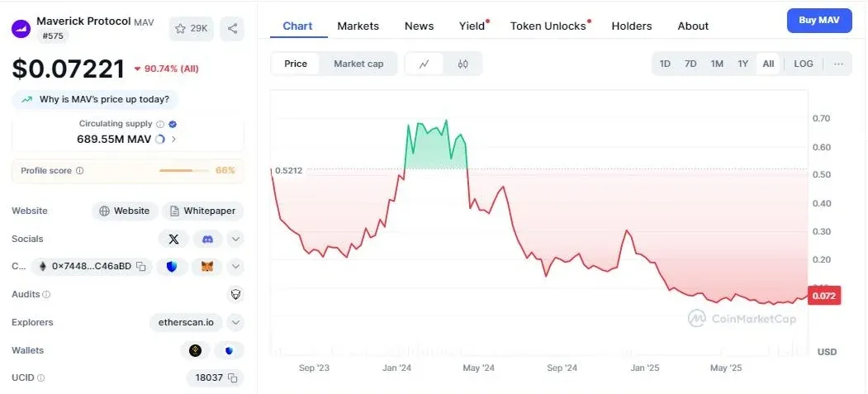This screenshot has height=394, width=868.
Task: Open the Website link
Action: point(125,211)
